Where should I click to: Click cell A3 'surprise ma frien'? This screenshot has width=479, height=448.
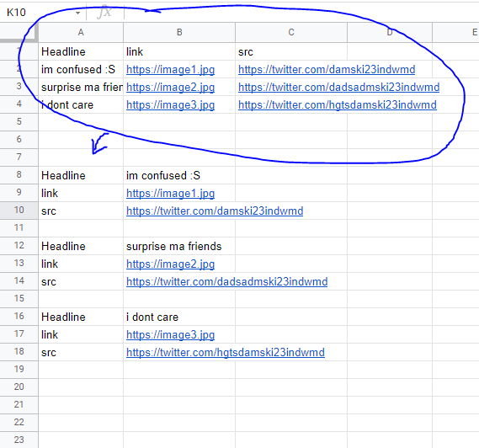pyautogui.click(x=81, y=87)
